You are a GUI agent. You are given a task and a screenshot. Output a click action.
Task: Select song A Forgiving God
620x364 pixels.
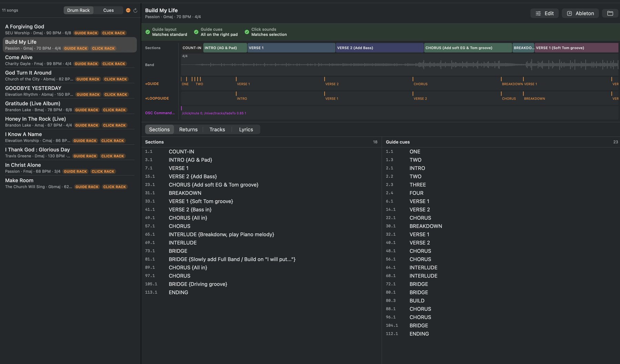(70, 29)
